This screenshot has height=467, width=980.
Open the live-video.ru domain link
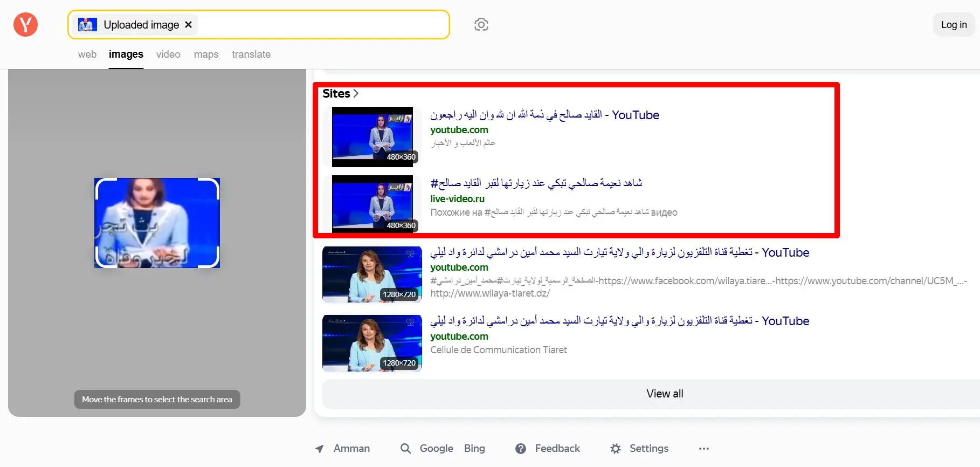pos(457,199)
